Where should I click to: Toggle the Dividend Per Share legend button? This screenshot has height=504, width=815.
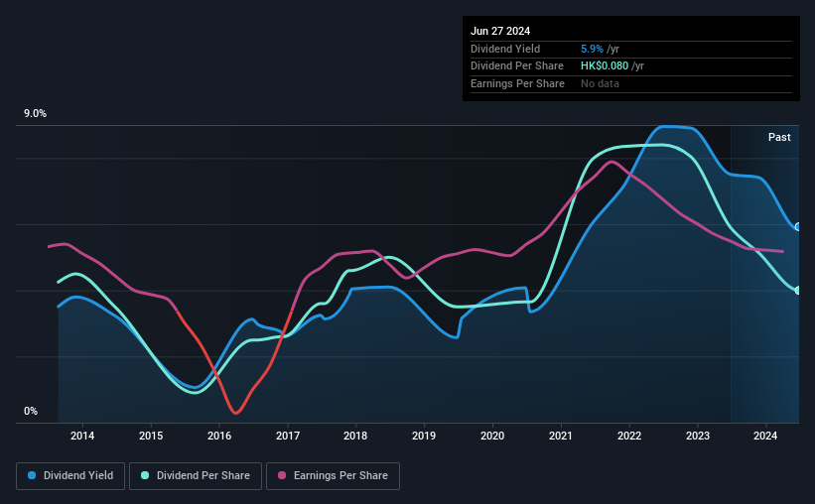click(196, 476)
